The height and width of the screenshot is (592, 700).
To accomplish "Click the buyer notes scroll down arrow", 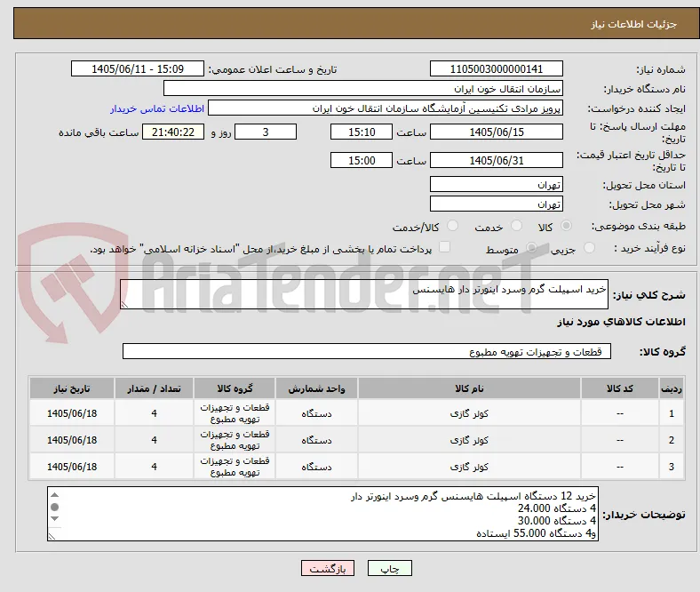I will [x=54, y=519].
